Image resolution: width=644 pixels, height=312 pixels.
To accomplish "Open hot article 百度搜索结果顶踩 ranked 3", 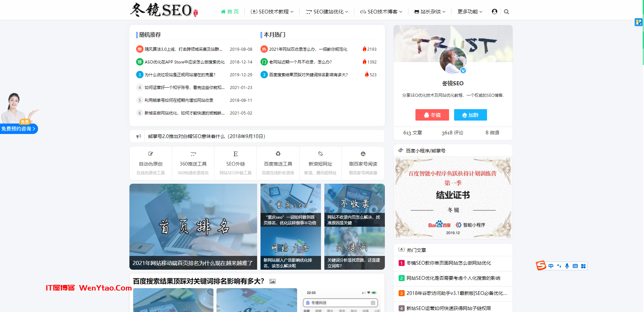I will coord(309,75).
